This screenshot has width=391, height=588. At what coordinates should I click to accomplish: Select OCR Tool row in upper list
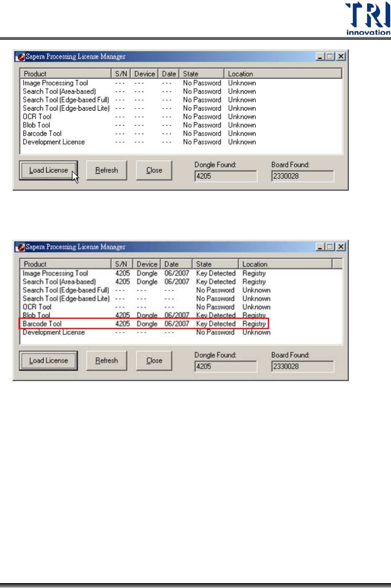point(181,117)
